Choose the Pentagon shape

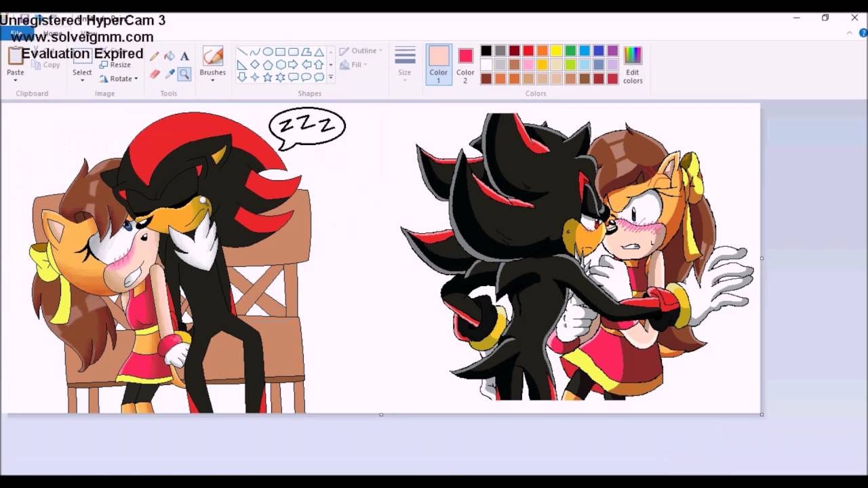click(268, 64)
